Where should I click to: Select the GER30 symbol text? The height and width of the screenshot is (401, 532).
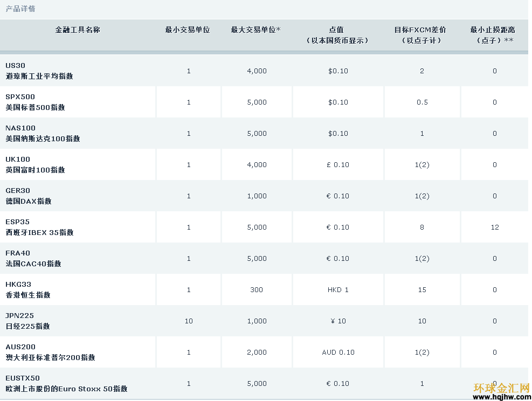tap(18, 190)
